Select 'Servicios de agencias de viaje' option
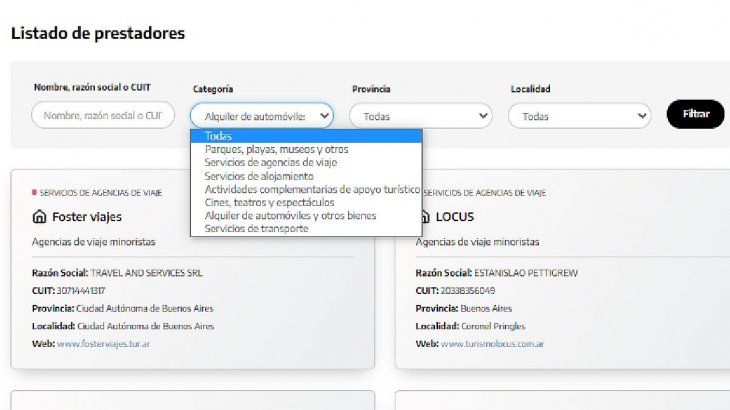730x410 pixels. click(270, 162)
